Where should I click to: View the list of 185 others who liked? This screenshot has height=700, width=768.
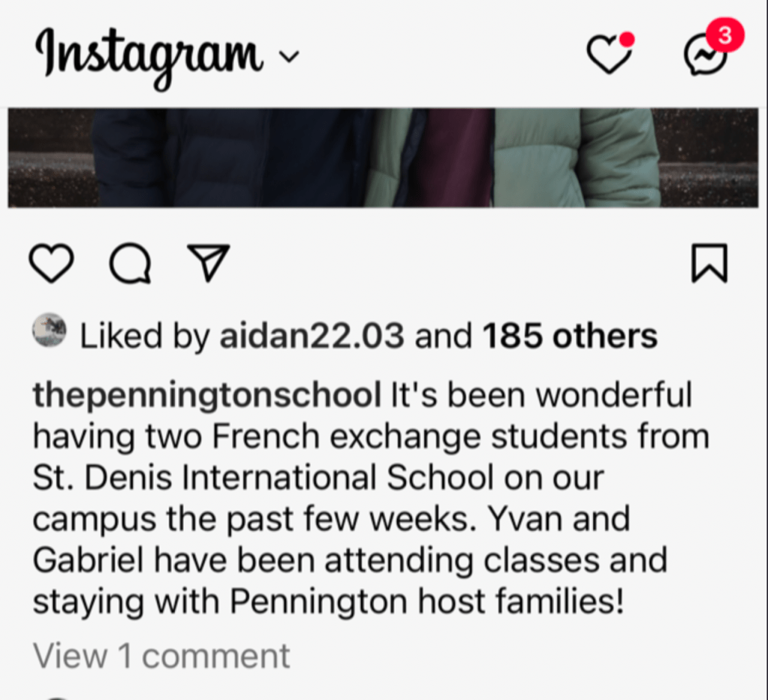(x=569, y=336)
